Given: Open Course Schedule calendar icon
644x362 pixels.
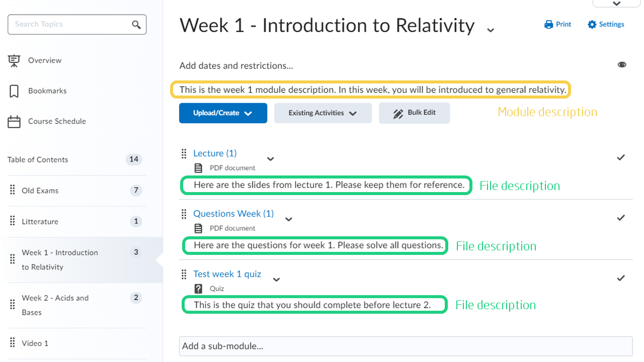Looking at the screenshot, I should coord(14,121).
